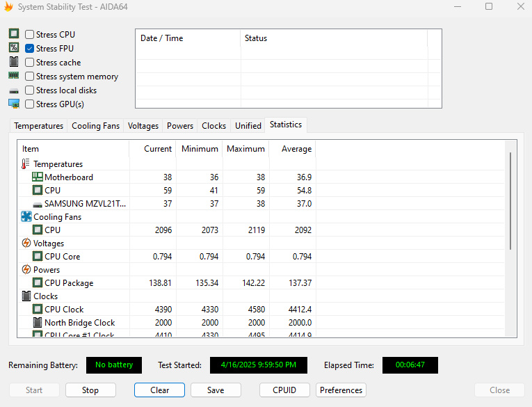This screenshot has width=532, height=407.
Task: Open the Powers tab
Action: (180, 126)
